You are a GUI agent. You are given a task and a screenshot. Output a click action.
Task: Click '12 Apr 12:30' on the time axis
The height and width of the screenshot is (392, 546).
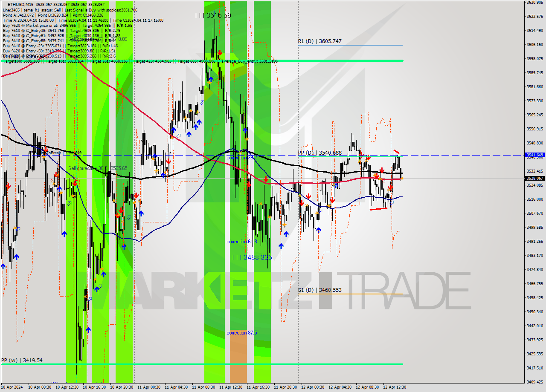point(395,387)
